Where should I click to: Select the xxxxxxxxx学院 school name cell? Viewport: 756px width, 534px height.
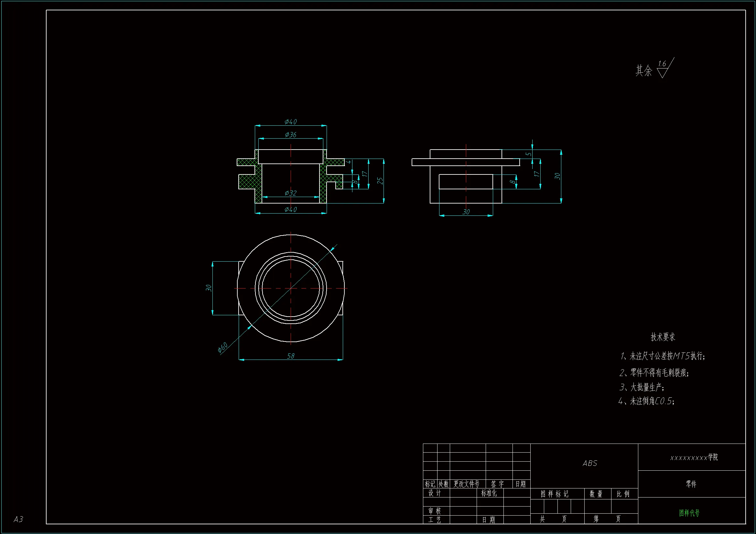[x=694, y=457]
